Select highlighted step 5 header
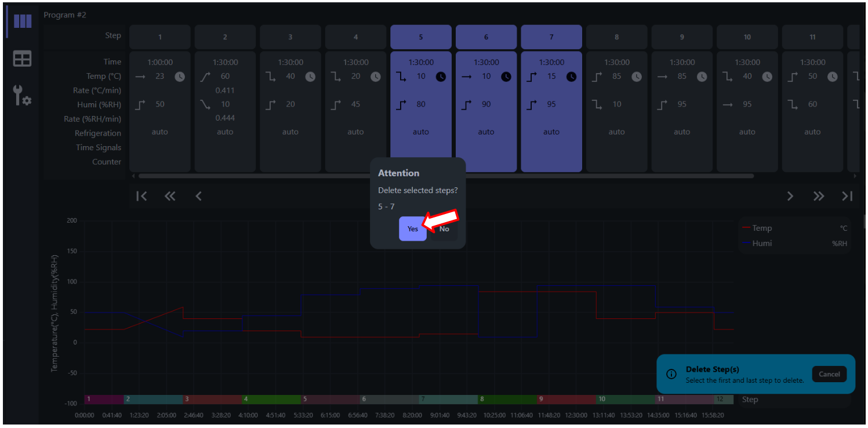Screen dimensions: 868x428 (421, 37)
